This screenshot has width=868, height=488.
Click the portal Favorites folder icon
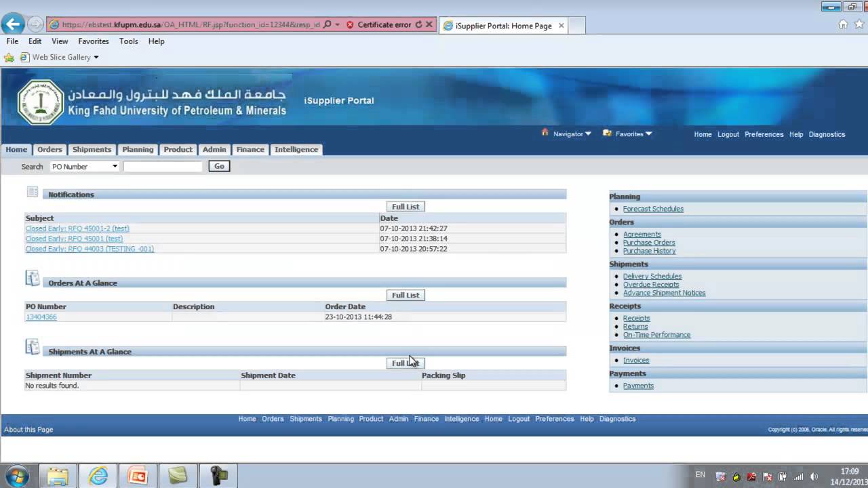coord(607,134)
